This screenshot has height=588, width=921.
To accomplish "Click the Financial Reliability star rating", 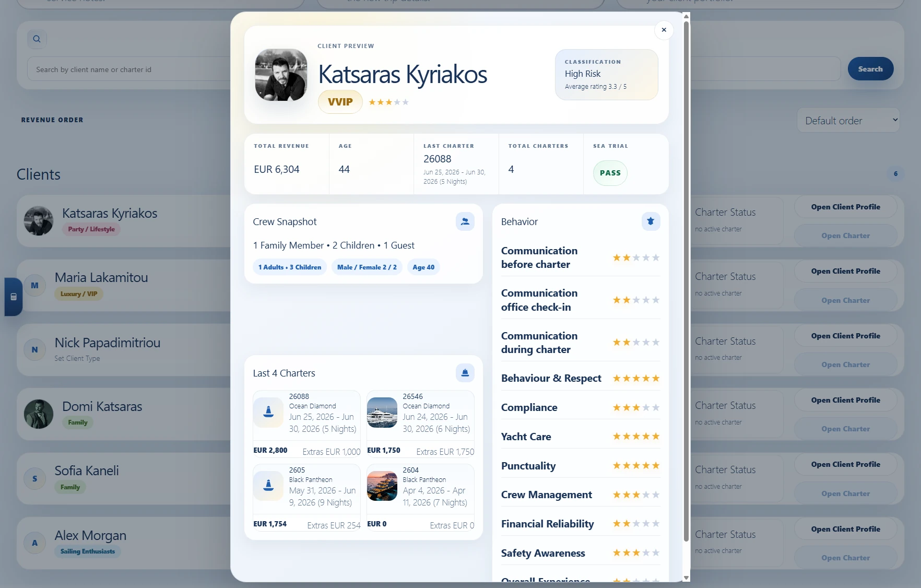I will (x=636, y=524).
